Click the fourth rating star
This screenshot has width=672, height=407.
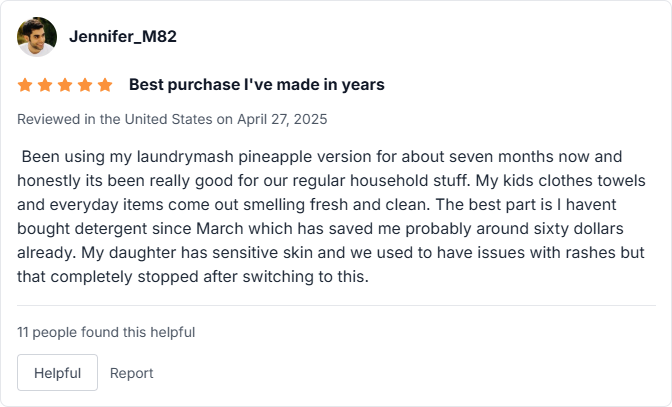(85, 85)
